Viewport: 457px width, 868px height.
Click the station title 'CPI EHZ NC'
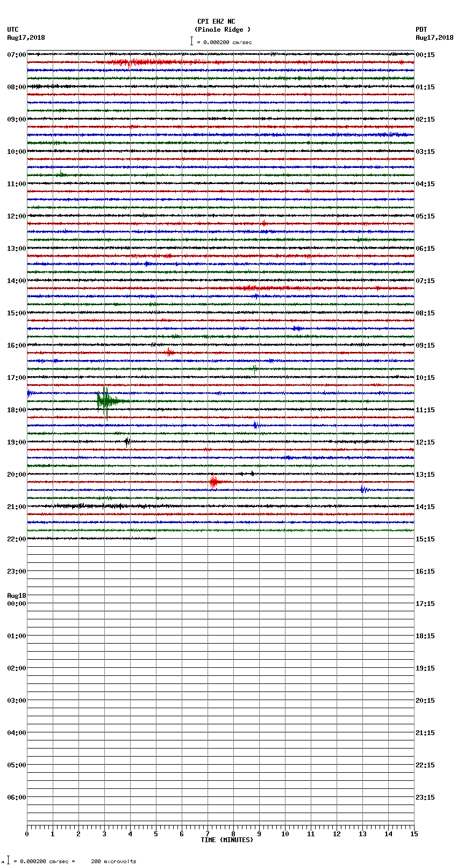coord(216,22)
